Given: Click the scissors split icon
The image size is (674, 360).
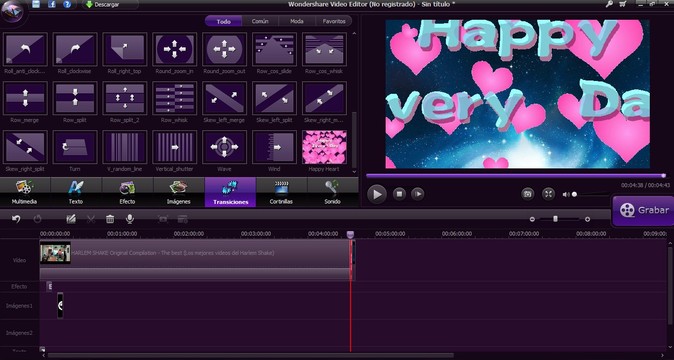Looking at the screenshot, I should (x=90, y=219).
